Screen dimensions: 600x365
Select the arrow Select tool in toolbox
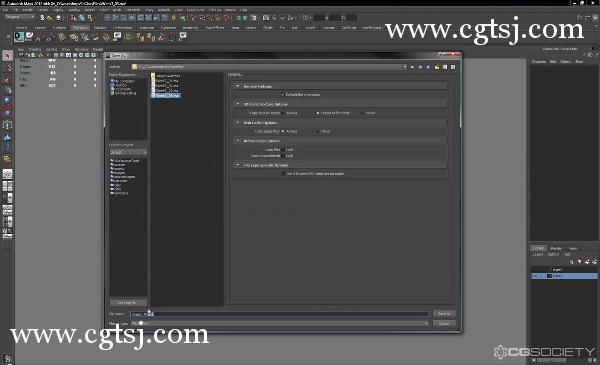pos(7,56)
